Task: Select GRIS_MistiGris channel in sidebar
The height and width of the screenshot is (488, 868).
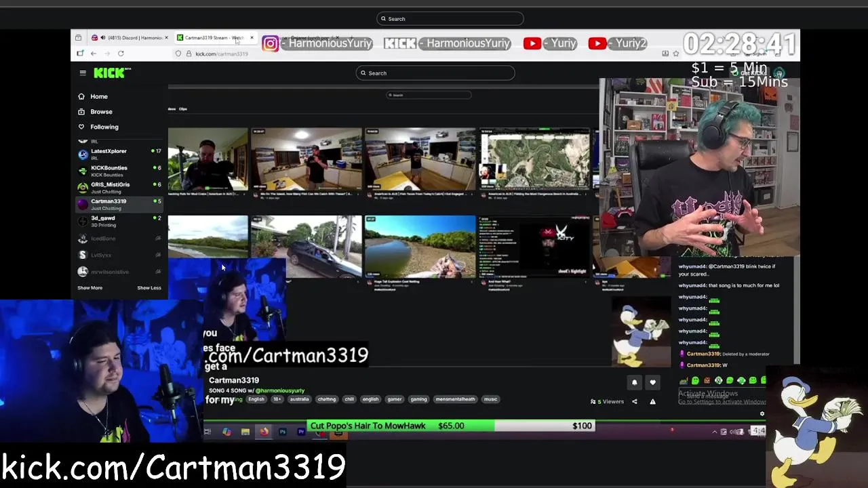Action: point(119,187)
